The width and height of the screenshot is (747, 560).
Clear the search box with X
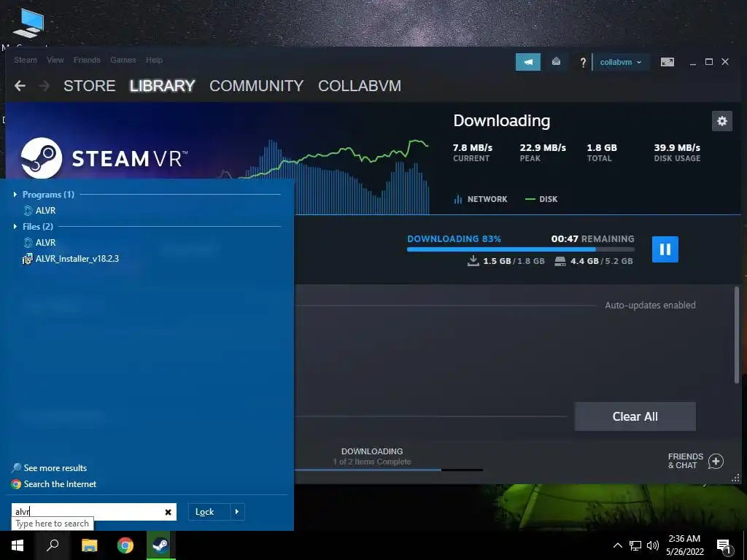(x=169, y=513)
